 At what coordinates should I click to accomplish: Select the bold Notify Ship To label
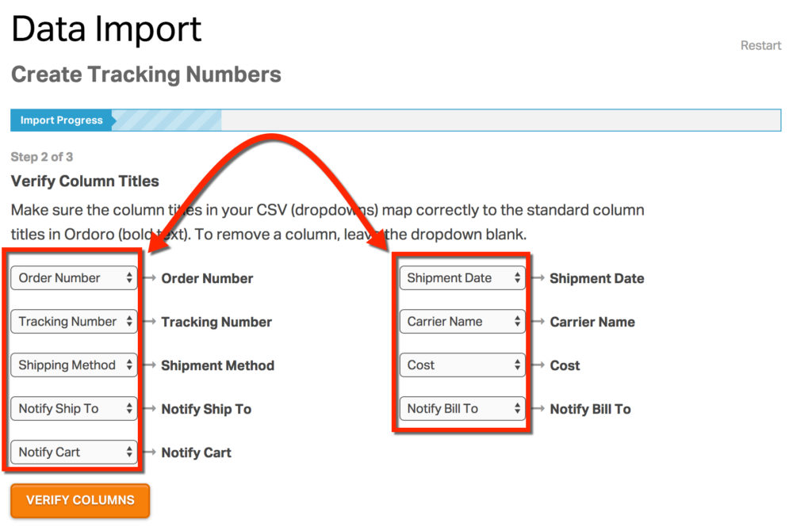(206, 409)
